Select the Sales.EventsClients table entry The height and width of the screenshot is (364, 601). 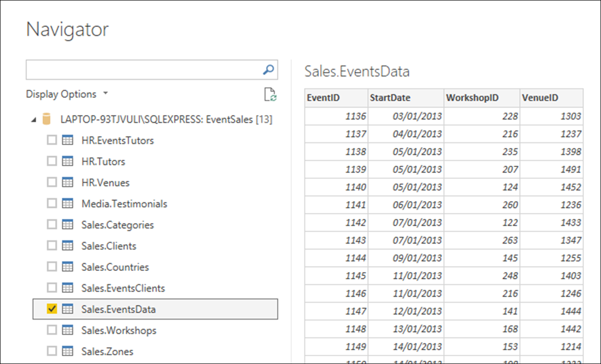(123, 288)
